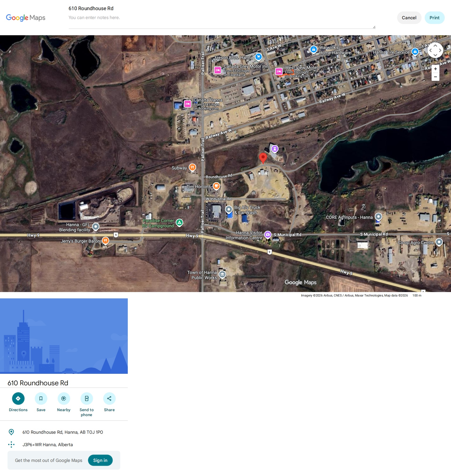This screenshot has height=476, width=451.
Task: Pan the map right using the arrow control
Action: tap(440, 51)
